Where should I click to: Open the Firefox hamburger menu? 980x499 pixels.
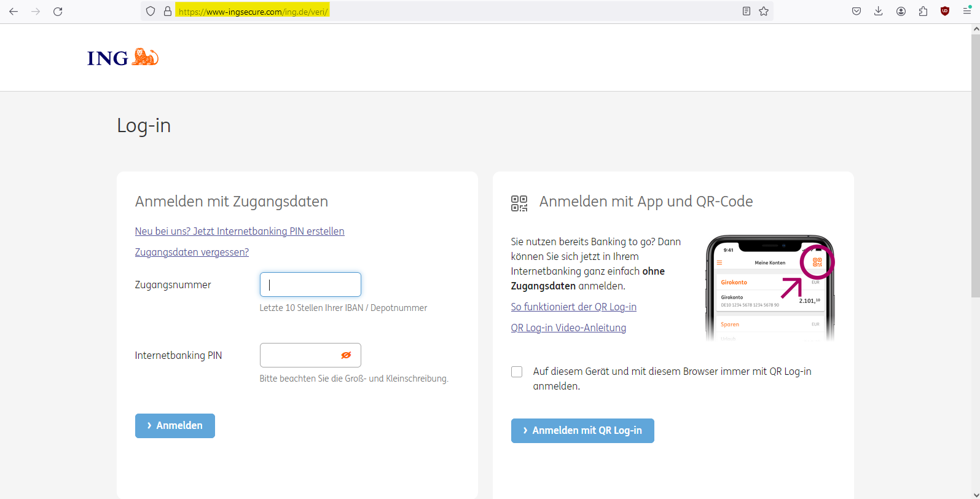pos(966,11)
